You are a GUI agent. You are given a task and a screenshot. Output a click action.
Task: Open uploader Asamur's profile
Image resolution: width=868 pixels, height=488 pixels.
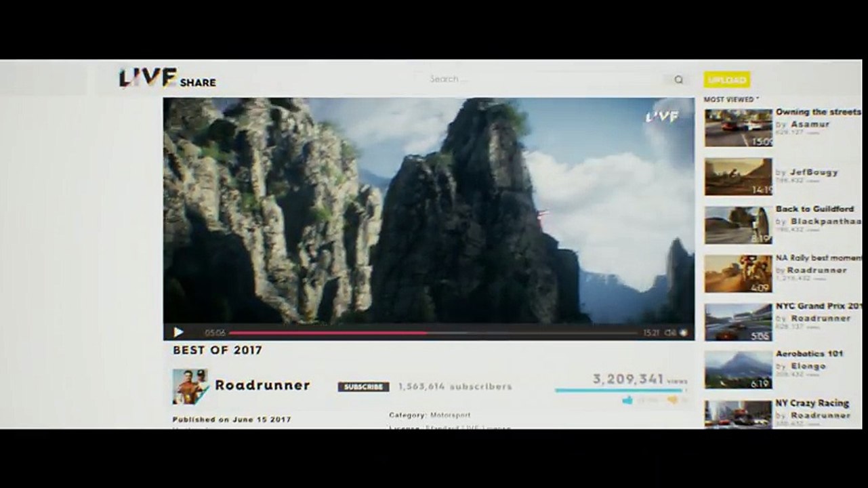[810, 125]
